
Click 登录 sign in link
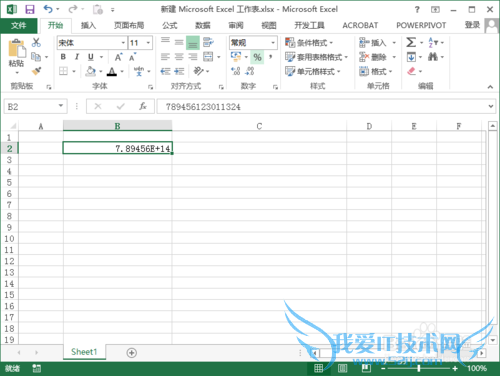click(472, 25)
